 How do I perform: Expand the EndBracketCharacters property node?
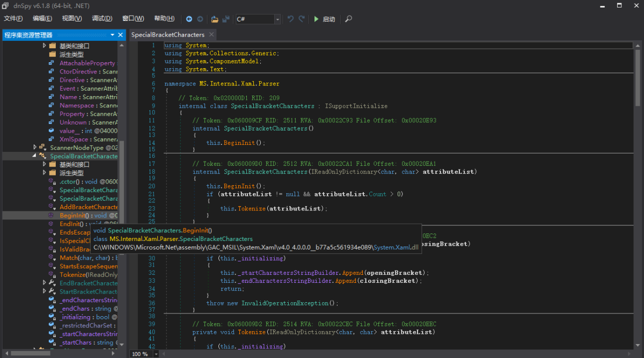(44, 283)
